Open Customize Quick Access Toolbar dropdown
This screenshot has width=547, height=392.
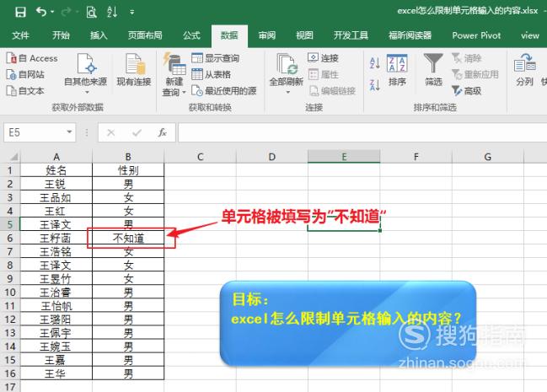click(x=131, y=12)
